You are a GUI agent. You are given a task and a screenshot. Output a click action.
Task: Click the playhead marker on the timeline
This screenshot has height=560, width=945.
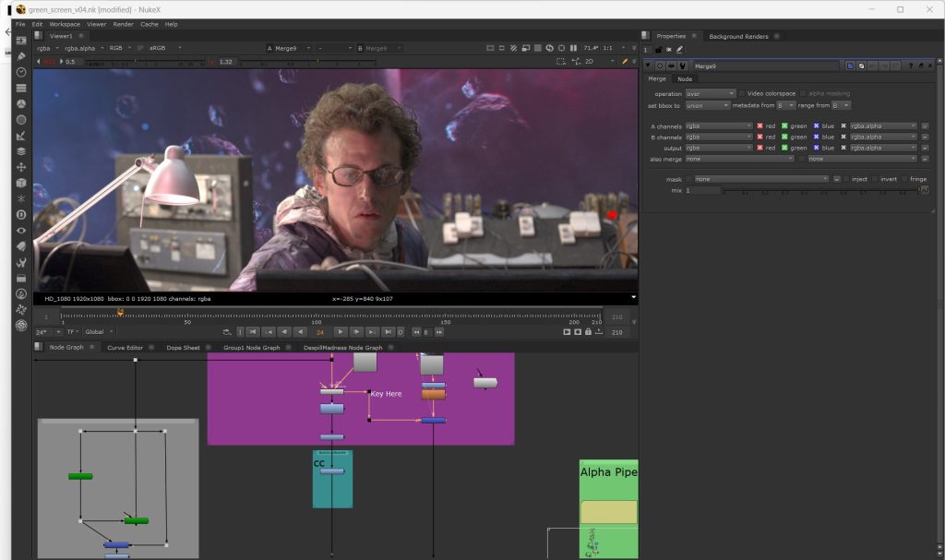[121, 312]
